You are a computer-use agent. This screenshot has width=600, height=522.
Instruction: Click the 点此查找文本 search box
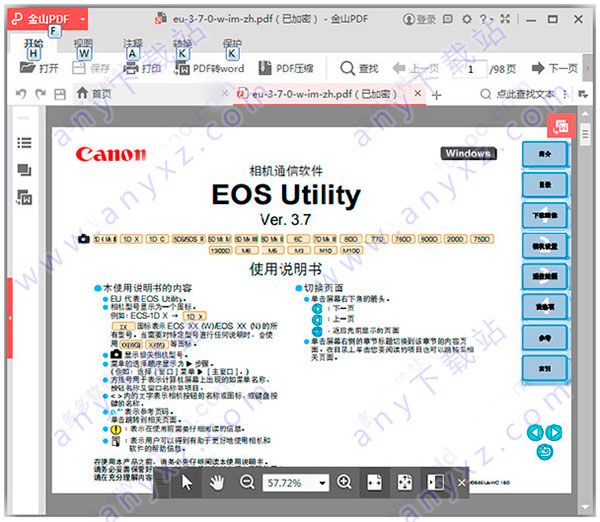click(517, 94)
